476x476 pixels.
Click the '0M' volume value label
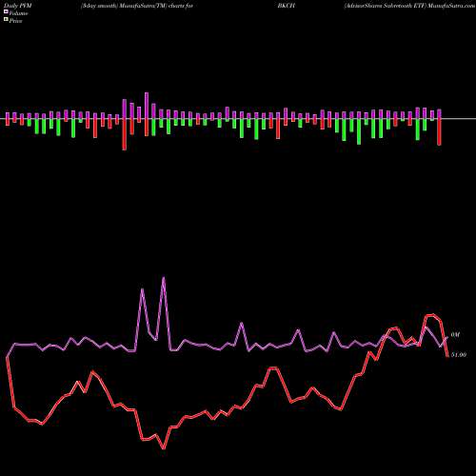tap(455, 335)
